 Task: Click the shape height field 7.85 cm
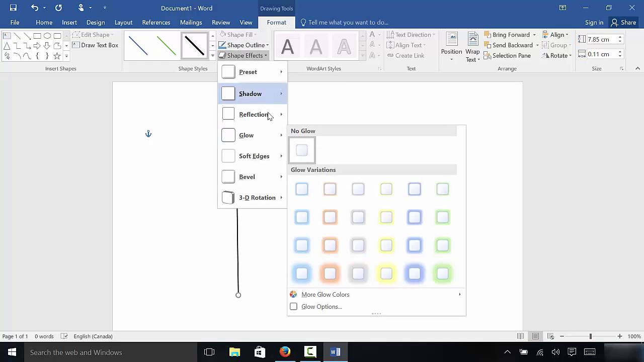(601, 39)
